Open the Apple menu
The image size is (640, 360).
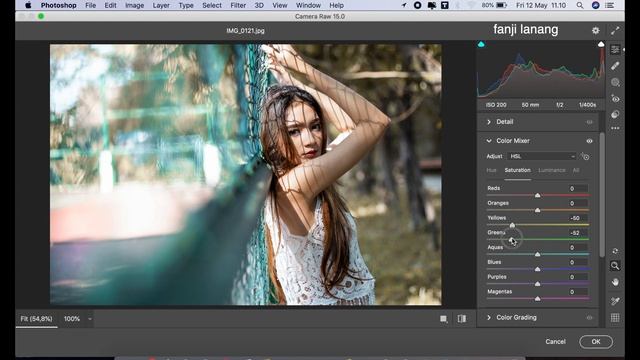coord(28,5)
